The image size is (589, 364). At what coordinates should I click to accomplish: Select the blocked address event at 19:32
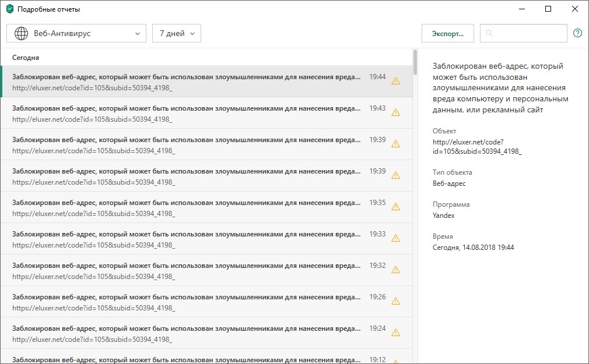[187, 270]
